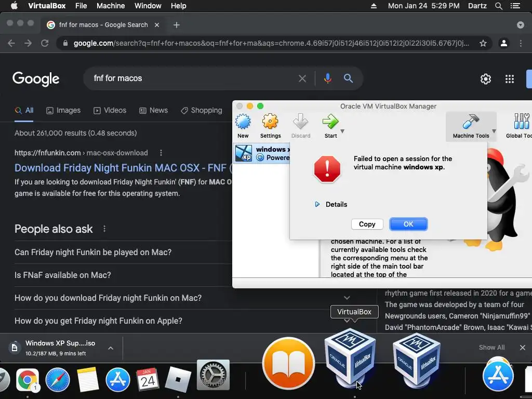Expand the Details disclosure triangle
Screen dimensions: 532x399
[x=317, y=204]
